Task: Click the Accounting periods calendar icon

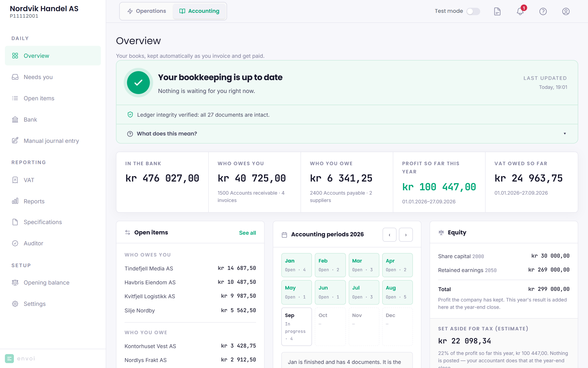Action: (x=284, y=235)
